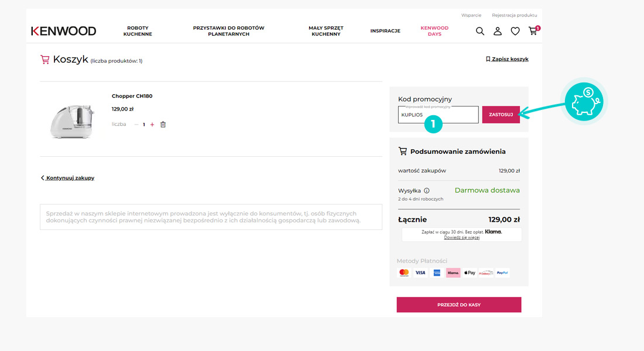644x351 pixels.
Task: Click Zapisz koszyk link
Action: coord(507,59)
